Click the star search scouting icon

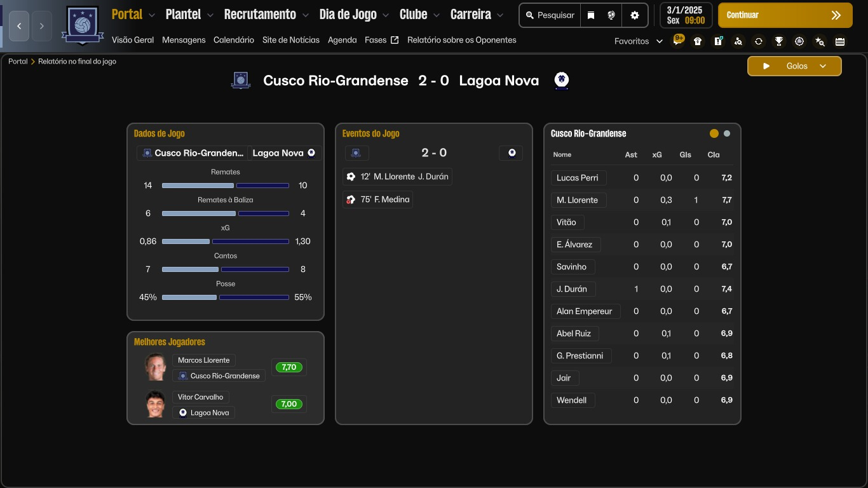820,41
